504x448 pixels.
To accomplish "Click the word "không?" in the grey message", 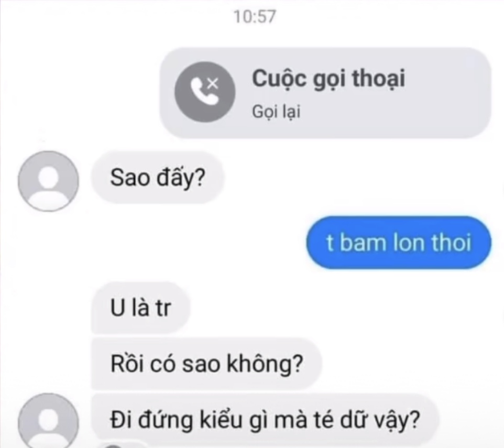I will [265, 365].
